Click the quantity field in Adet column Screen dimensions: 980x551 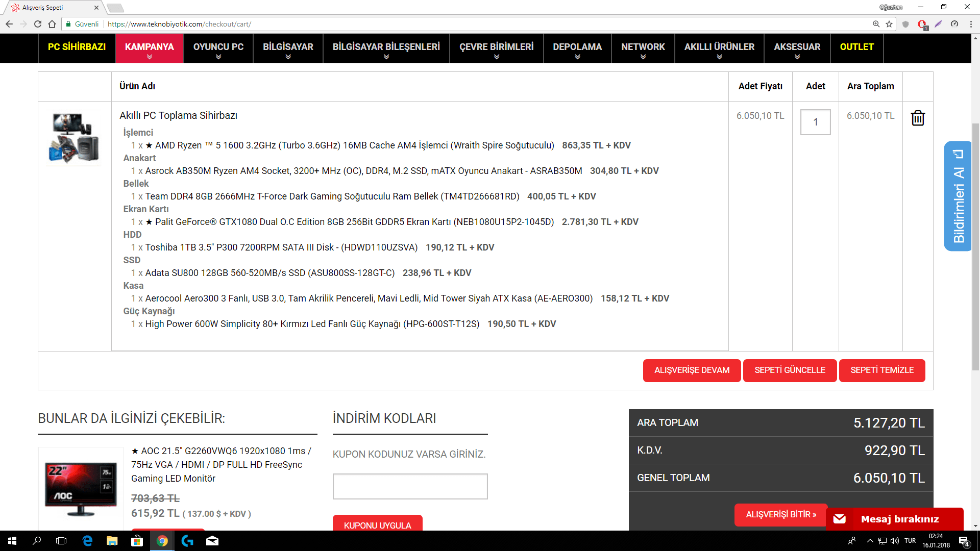tap(815, 122)
